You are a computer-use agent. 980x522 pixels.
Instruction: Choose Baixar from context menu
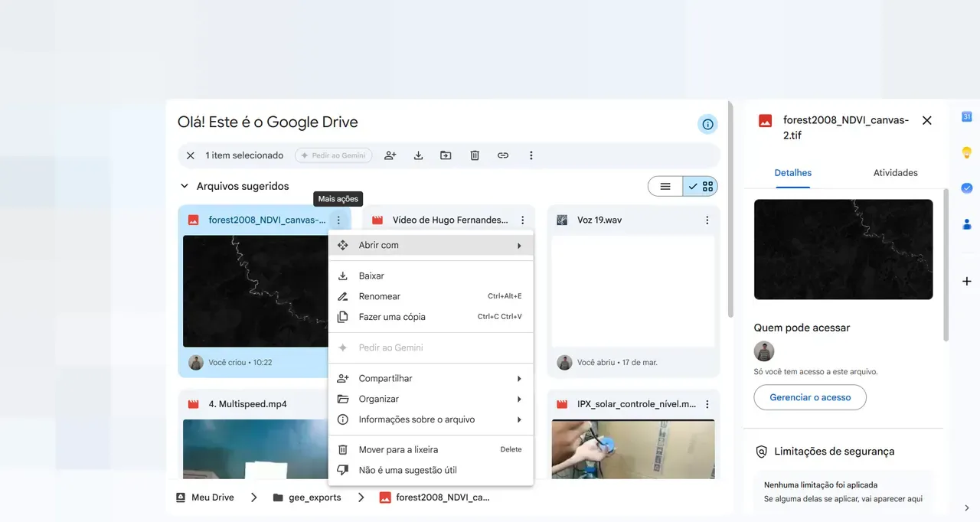coord(431,276)
